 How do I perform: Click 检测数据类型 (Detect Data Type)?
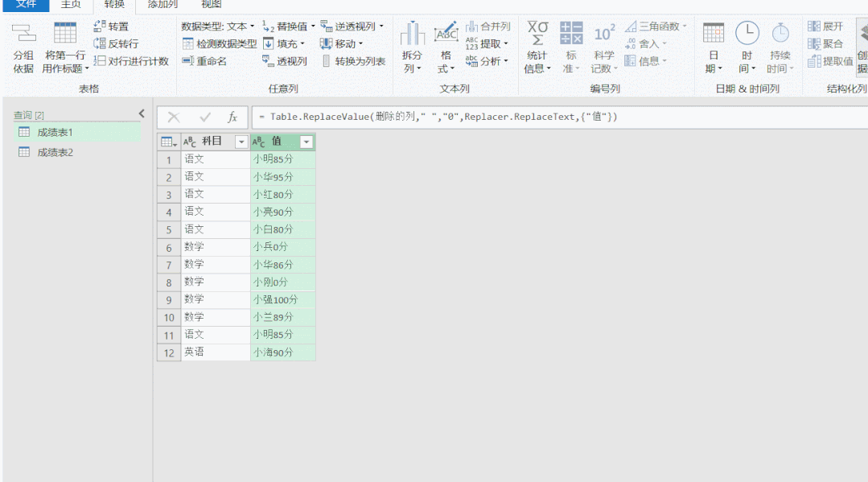point(220,43)
